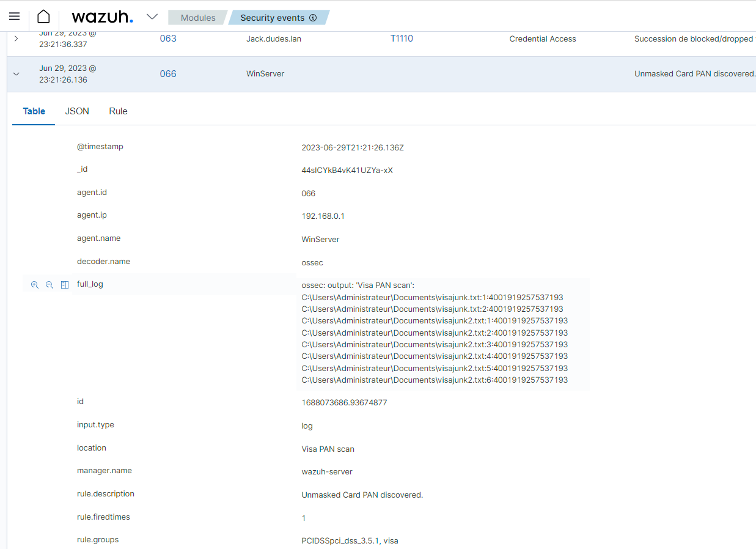756x549 pixels.
Task: Click the Wazuh logo
Action: 102,17
